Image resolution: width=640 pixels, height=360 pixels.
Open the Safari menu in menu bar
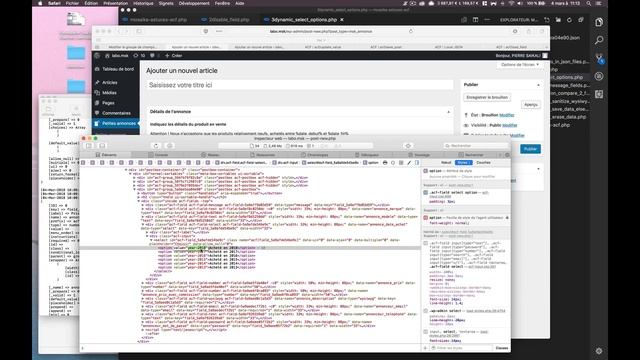pyautogui.click(x=55, y=3)
